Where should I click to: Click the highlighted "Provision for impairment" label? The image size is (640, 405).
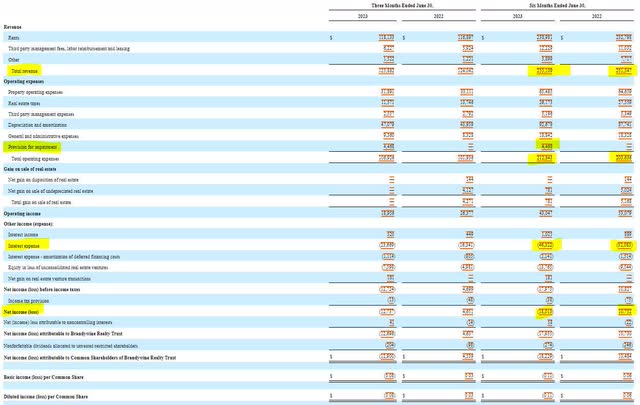pyautogui.click(x=32, y=147)
